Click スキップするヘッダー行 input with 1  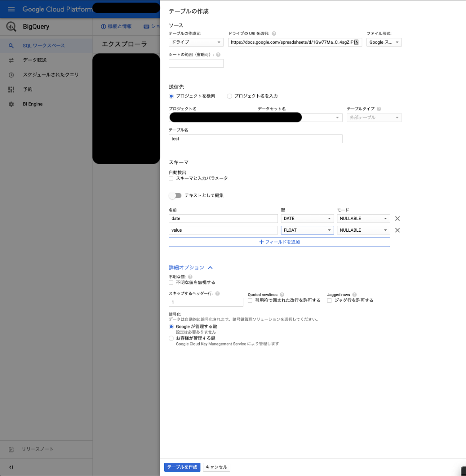[x=206, y=302]
